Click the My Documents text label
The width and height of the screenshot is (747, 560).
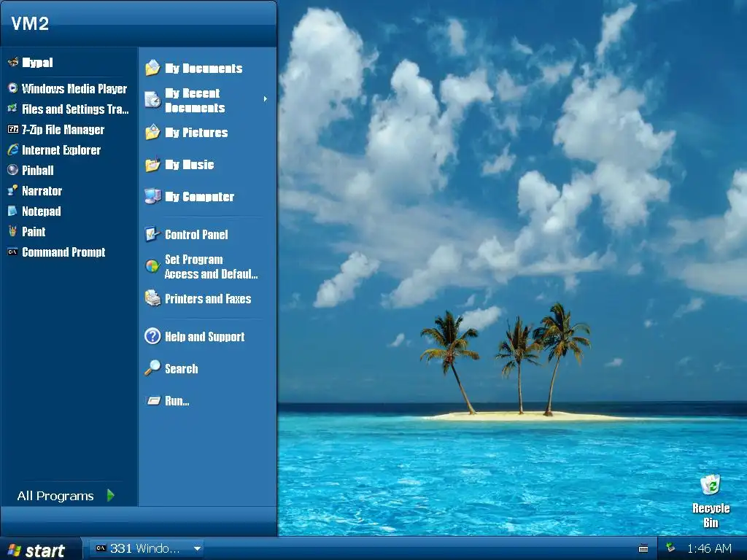(x=204, y=69)
